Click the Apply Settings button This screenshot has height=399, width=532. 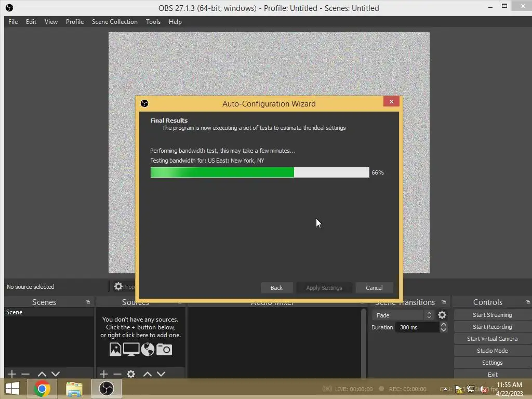tap(324, 288)
